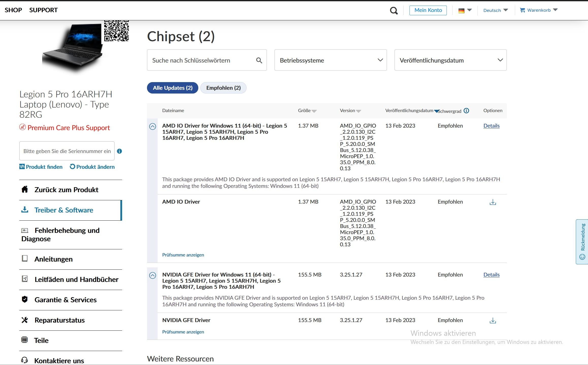The height and width of the screenshot is (365, 588).
Task: Click the Premium Care support badge icon
Action: 23,127
